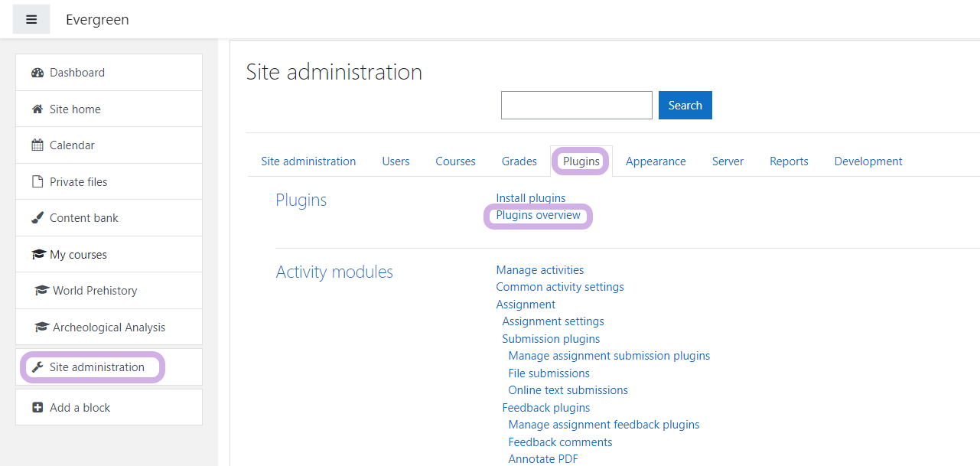This screenshot has width=980, height=466.
Task: Open the Plugins overview link
Action: 538,216
